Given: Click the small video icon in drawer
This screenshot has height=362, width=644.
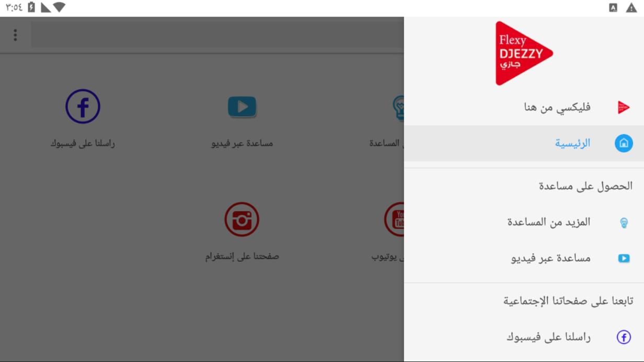Looking at the screenshot, I should (x=624, y=258).
